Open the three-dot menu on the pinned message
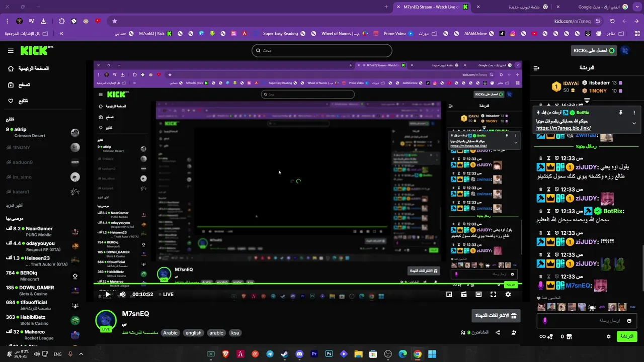Image resolution: width=644 pixels, height=362 pixels. click(x=634, y=113)
